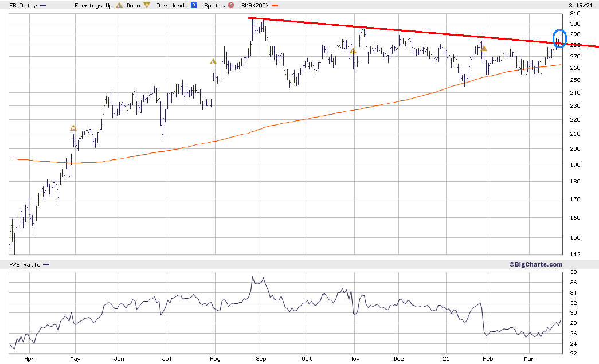Viewport: 599px width, 364px height.
Task: Click the 36 P/E axis label
Action: [573, 283]
